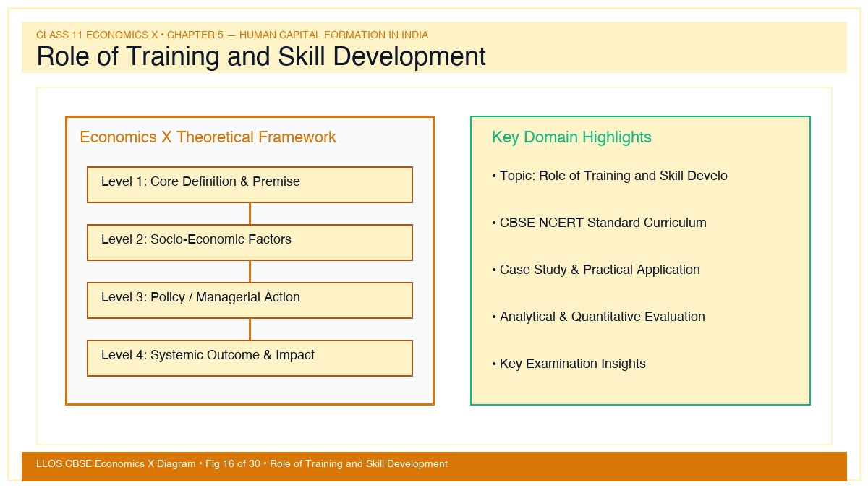868x488 pixels.
Task: Click the bullet 'Key Examination Insights'
Action: 569,364
